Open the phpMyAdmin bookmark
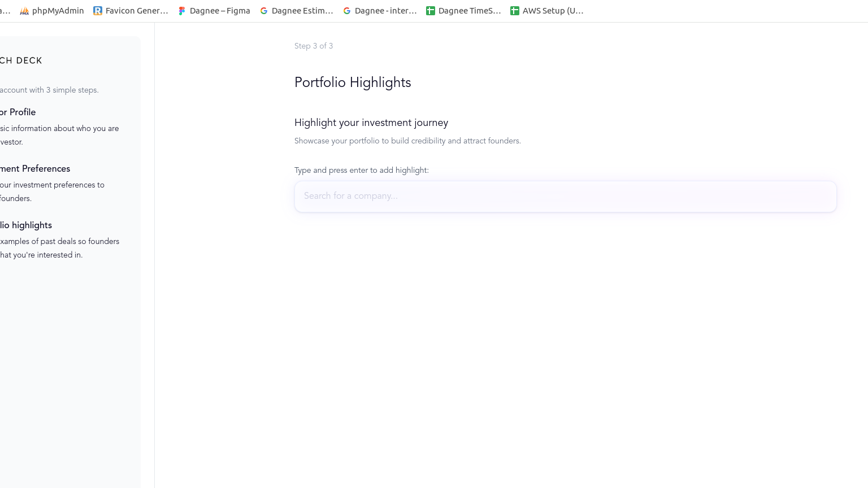This screenshot has height=488, width=868. click(x=52, y=11)
